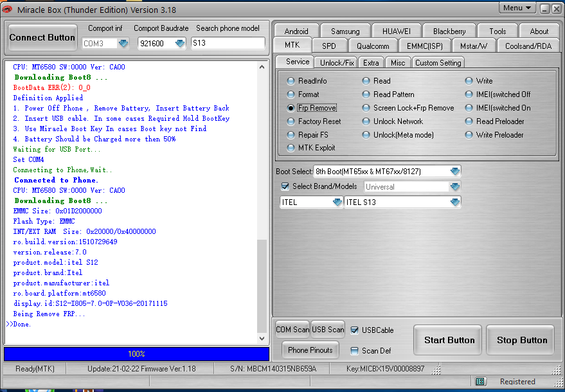Image resolution: width=565 pixels, height=392 pixels.
Task: Open the Blackberry tab
Action: (x=449, y=31)
